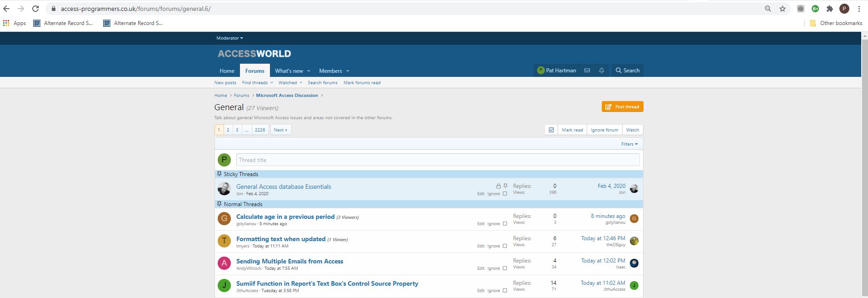Open the Calculate age in a previous period thread
Screen dimensions: 868x298
(285, 217)
